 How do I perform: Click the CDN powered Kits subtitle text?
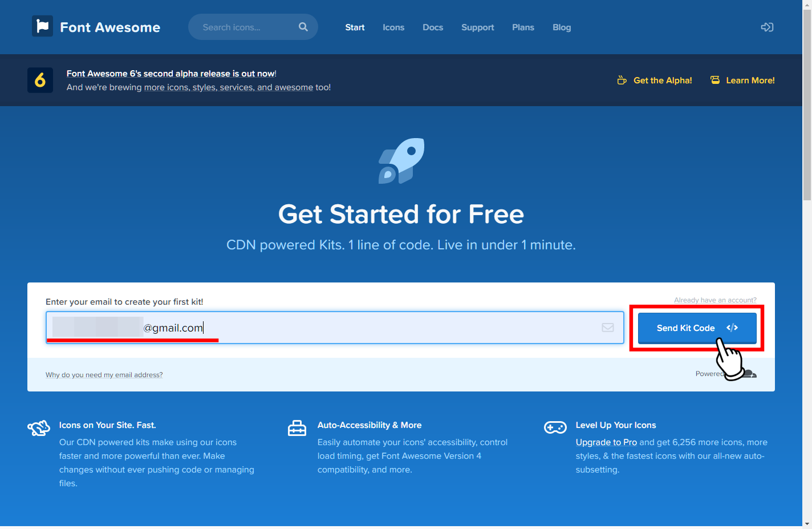(401, 245)
